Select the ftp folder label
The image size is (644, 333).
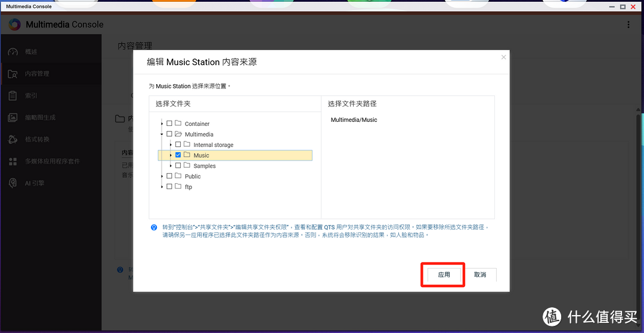[188, 187]
